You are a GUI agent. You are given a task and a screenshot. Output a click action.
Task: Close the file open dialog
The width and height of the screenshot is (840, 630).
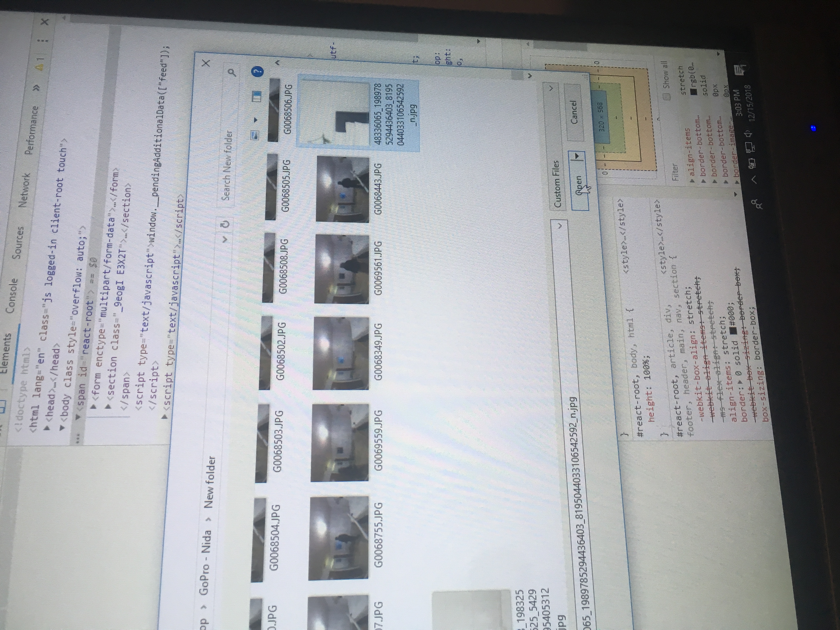point(206,63)
